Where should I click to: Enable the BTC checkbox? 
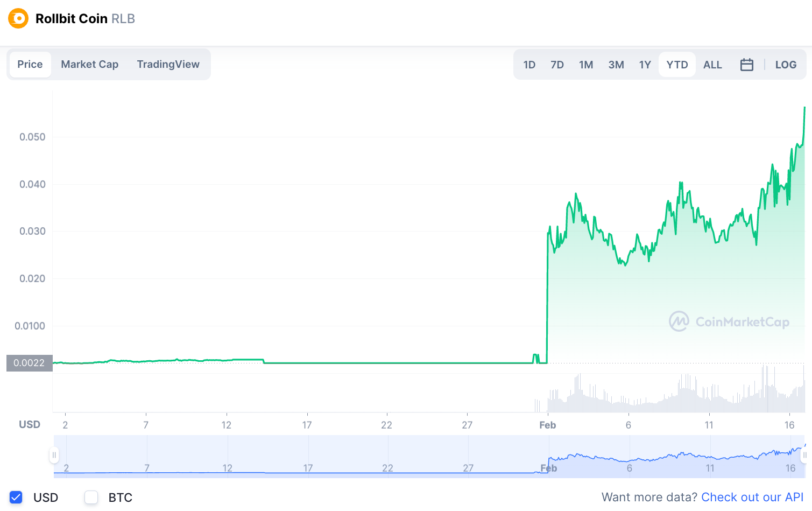tap(91, 498)
